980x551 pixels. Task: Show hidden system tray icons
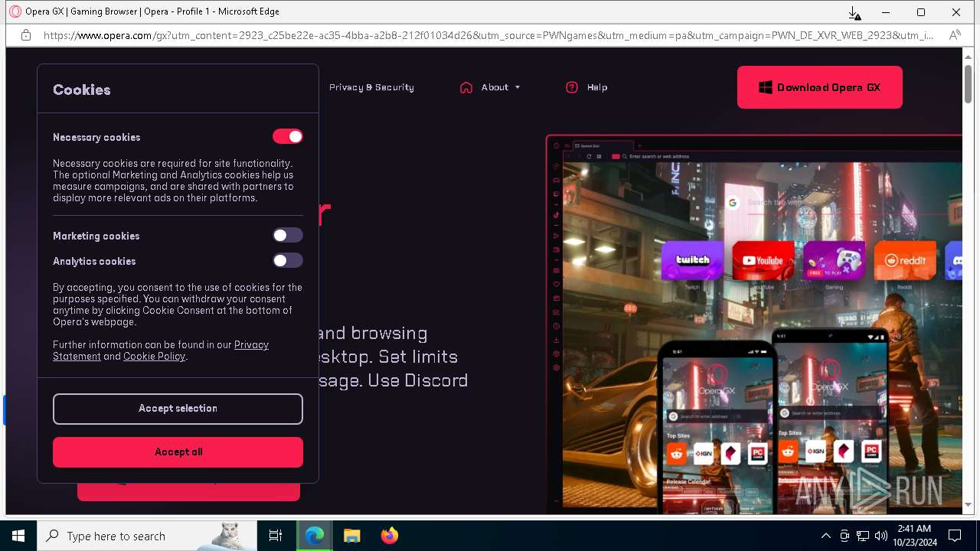(825, 536)
